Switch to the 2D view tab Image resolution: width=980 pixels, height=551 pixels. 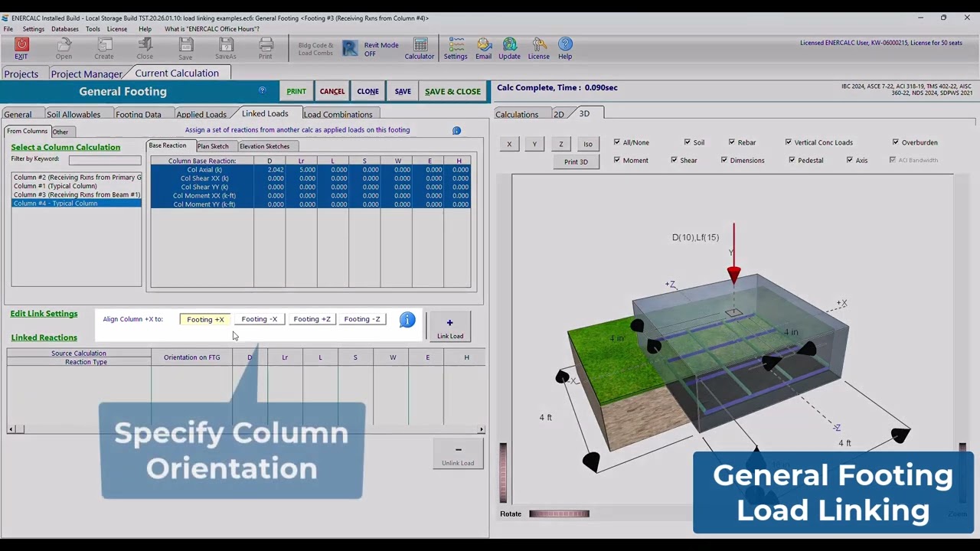click(559, 114)
